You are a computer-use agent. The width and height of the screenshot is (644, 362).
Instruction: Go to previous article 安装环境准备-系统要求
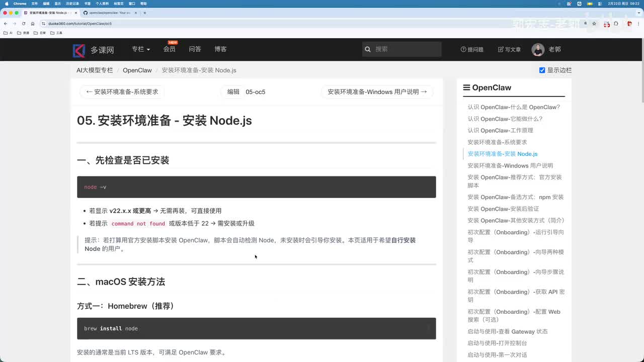point(122,92)
